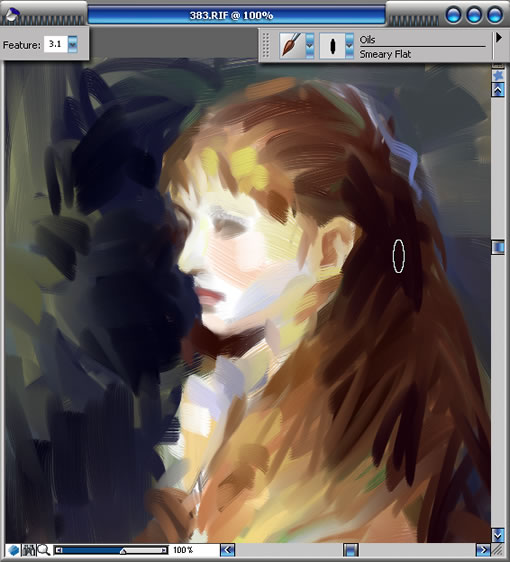Image resolution: width=510 pixels, height=562 pixels.
Task: Click the brush selector bar grip handle
Action: pos(266,45)
